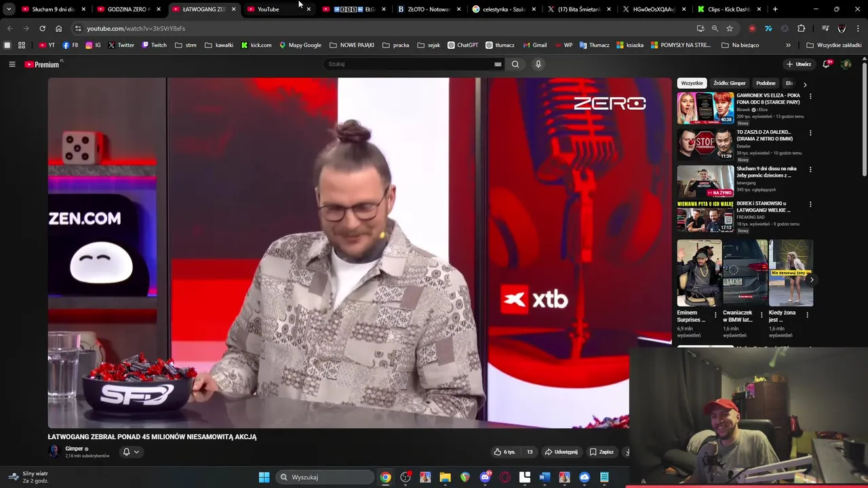Open a new browser tab with plus
The image size is (868, 488).
click(775, 9)
